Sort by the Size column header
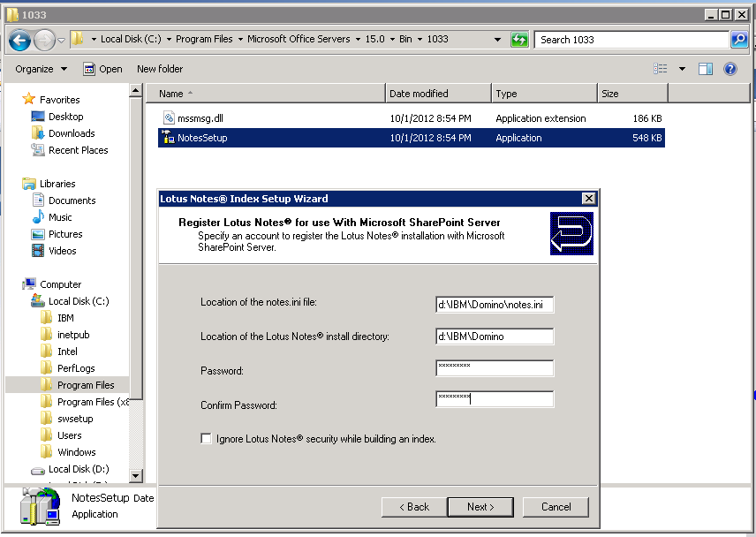The height and width of the screenshot is (537, 756). [632, 94]
